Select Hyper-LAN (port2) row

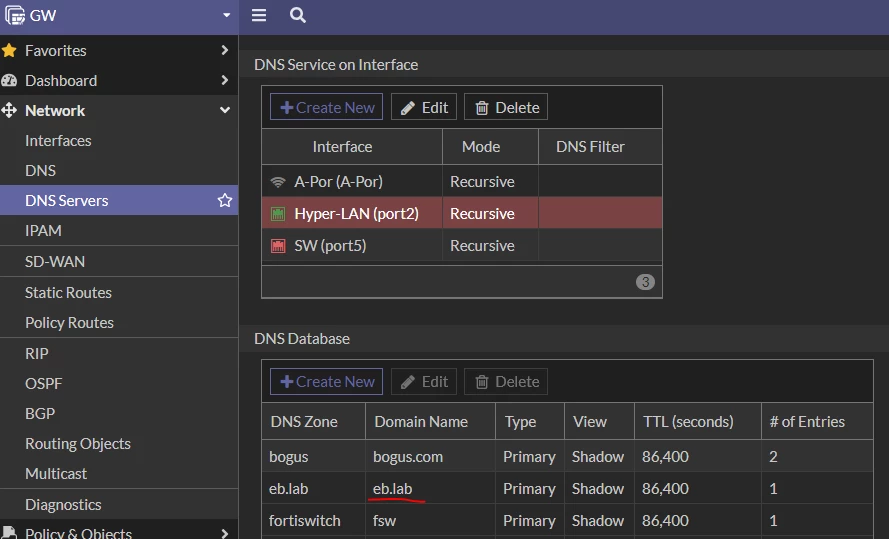point(462,213)
